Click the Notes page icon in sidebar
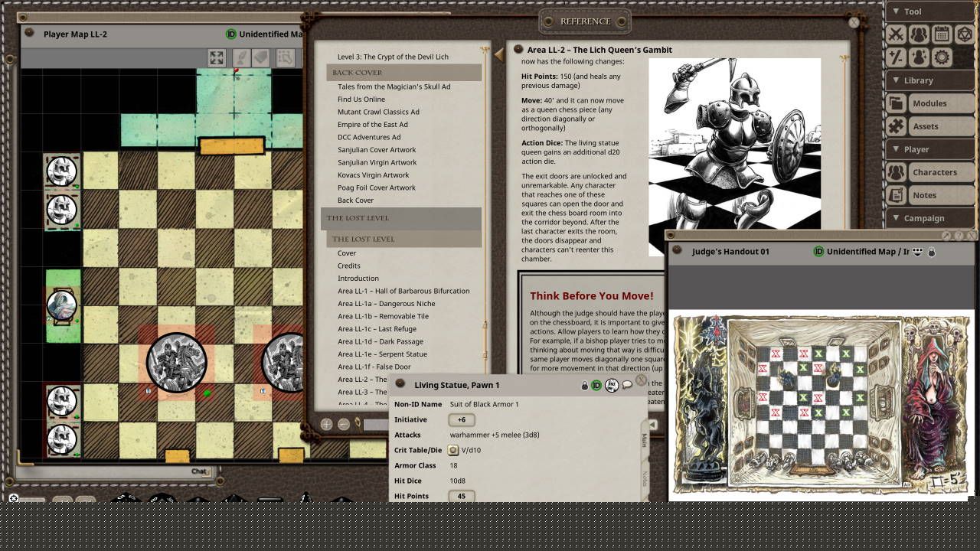This screenshot has width=980, height=551. [x=896, y=195]
